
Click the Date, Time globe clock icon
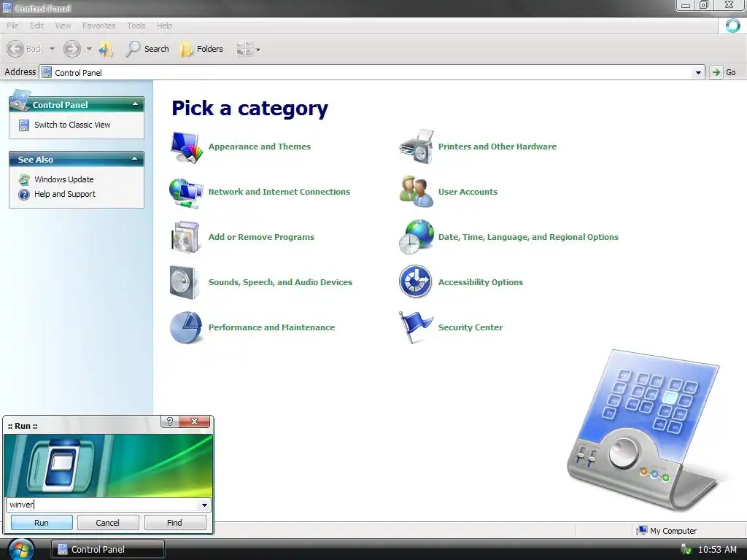pyautogui.click(x=417, y=237)
